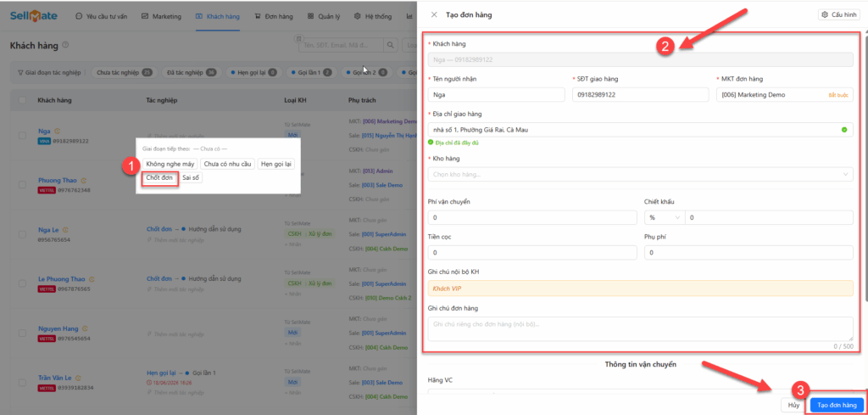
Task: Click the Tên người nhận field
Action: (496, 95)
